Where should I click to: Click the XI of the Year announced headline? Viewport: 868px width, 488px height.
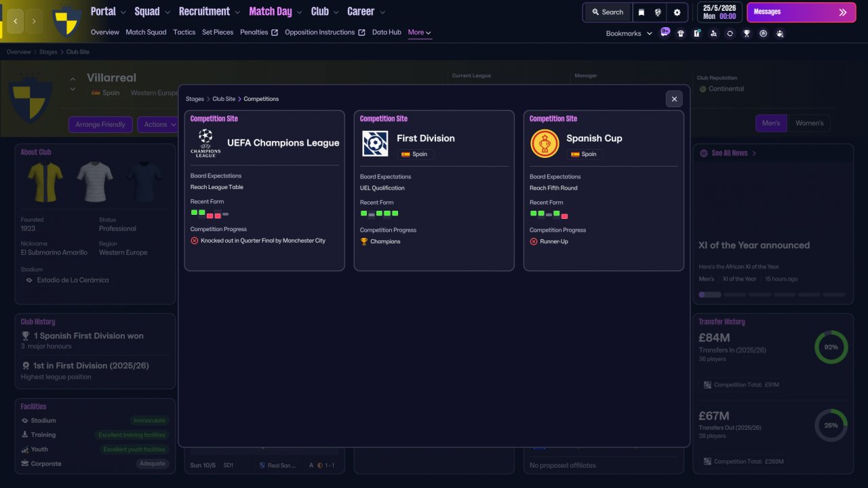tap(754, 245)
